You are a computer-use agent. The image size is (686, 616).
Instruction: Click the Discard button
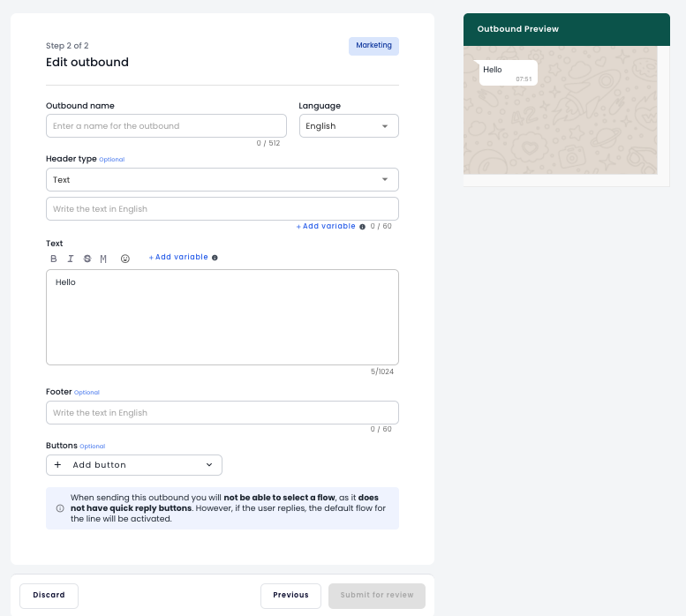pos(49,596)
